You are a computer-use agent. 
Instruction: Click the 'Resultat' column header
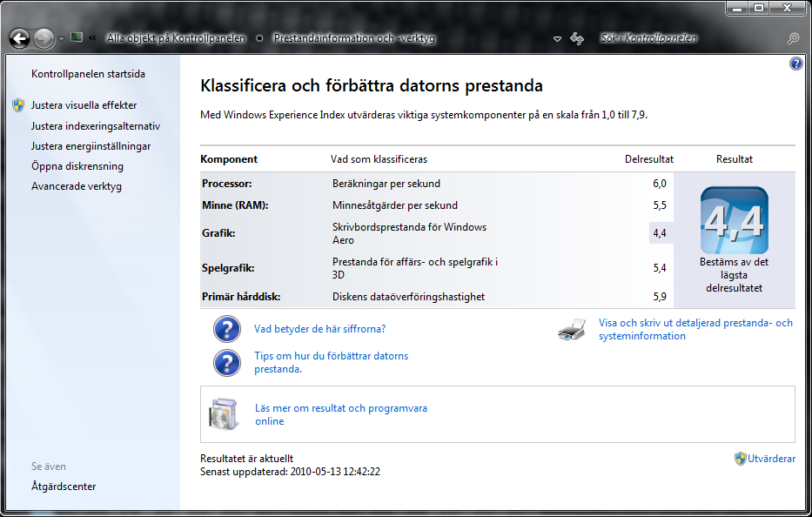(735, 159)
